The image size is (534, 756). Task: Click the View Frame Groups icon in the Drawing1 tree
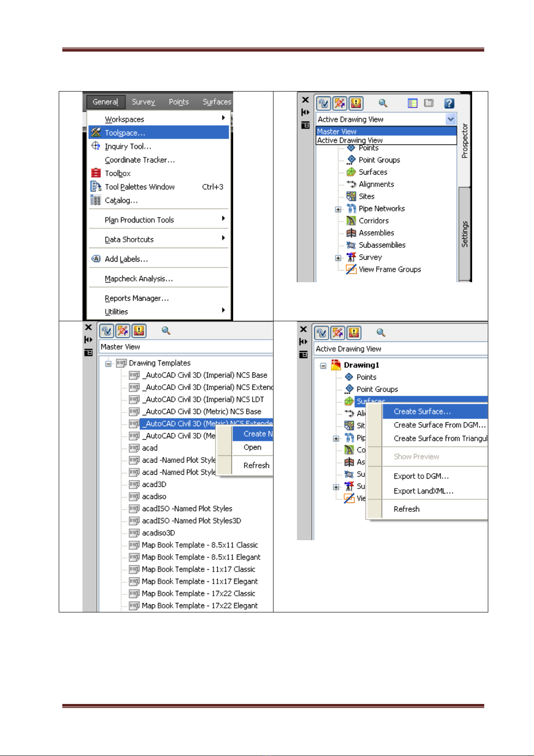349,498
